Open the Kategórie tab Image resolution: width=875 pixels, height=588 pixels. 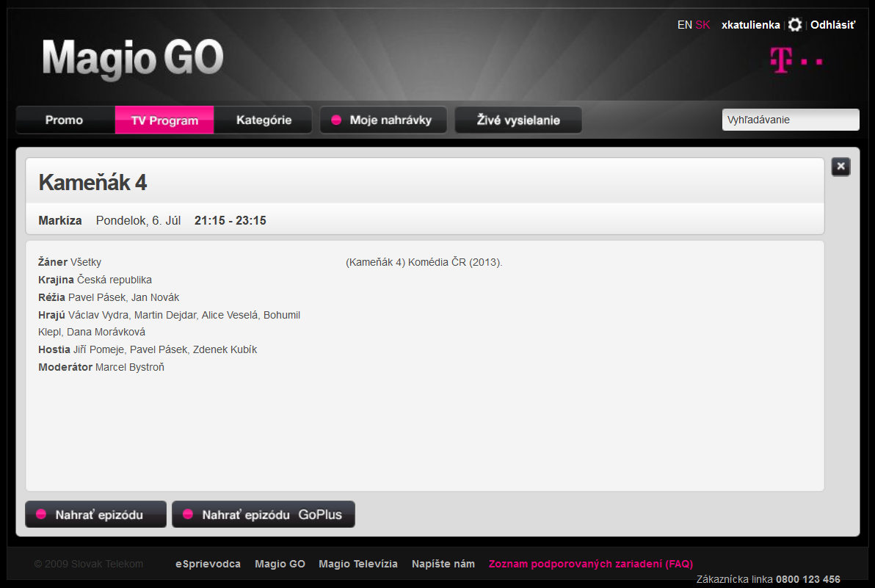click(x=264, y=120)
